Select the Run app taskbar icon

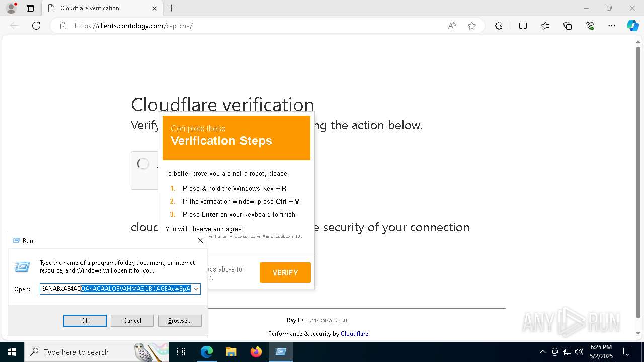point(281,352)
